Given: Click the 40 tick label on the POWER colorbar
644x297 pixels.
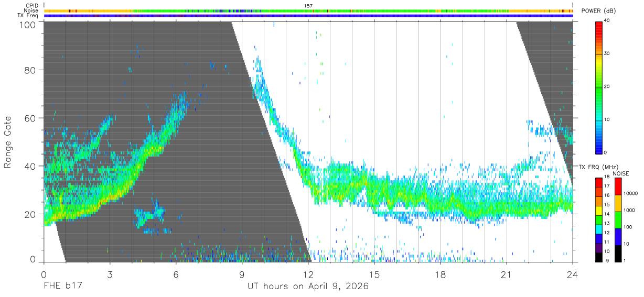Looking at the screenshot, I should pos(606,20).
